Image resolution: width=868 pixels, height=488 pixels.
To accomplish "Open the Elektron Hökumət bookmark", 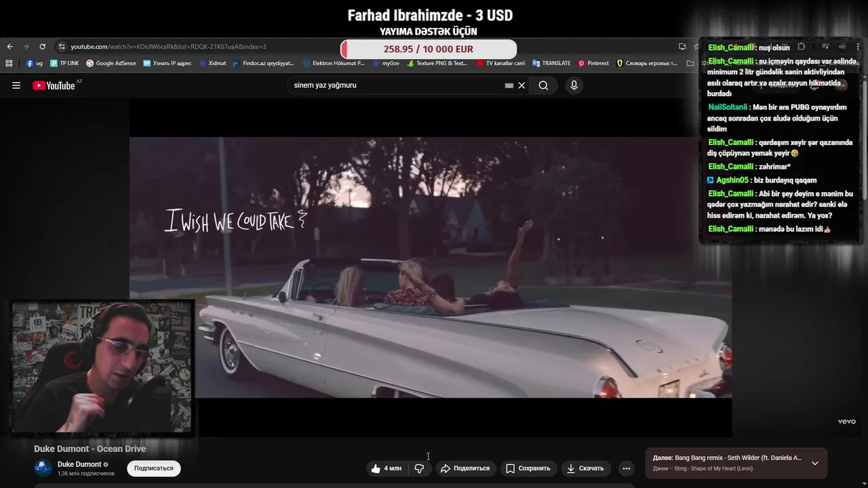I will (334, 63).
